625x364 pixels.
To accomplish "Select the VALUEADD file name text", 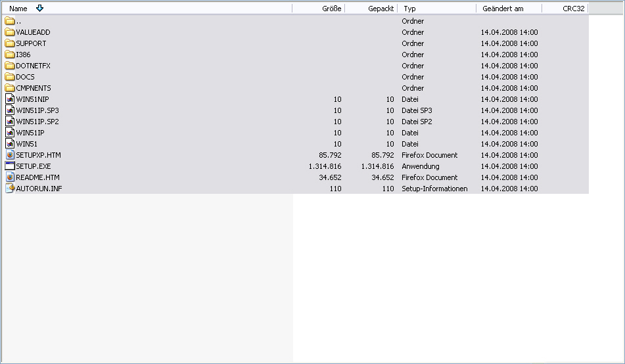I will tap(33, 32).
